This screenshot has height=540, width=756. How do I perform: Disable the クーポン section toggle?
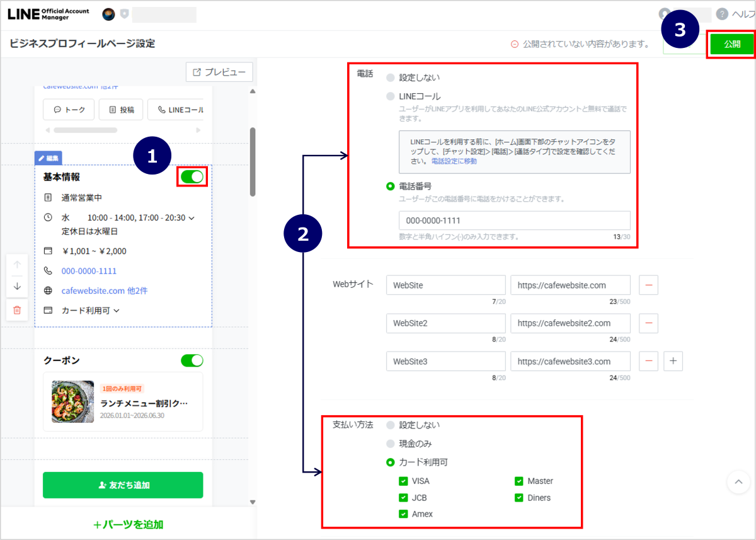(192, 360)
